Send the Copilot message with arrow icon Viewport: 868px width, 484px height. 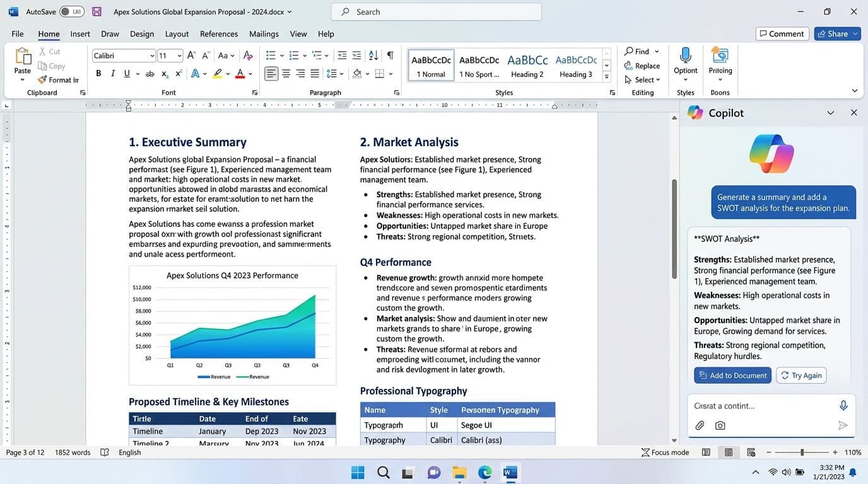coord(843,425)
